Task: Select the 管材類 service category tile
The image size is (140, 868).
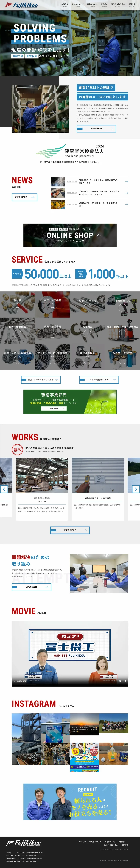Action: click(x=18, y=304)
